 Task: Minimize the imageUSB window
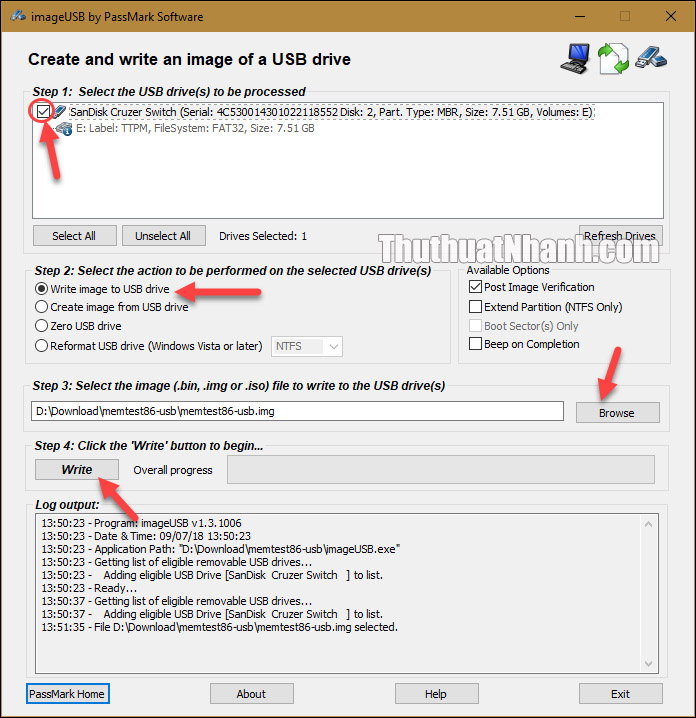(580, 16)
